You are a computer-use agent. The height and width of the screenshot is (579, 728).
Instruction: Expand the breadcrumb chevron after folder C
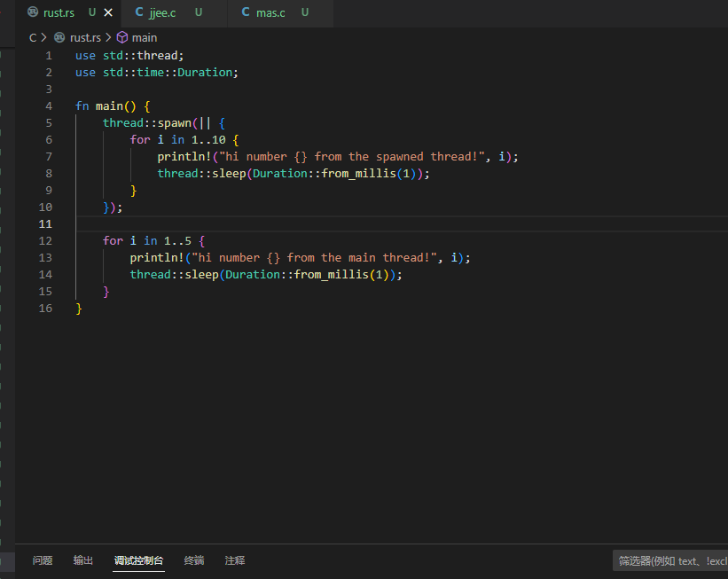[x=43, y=37]
